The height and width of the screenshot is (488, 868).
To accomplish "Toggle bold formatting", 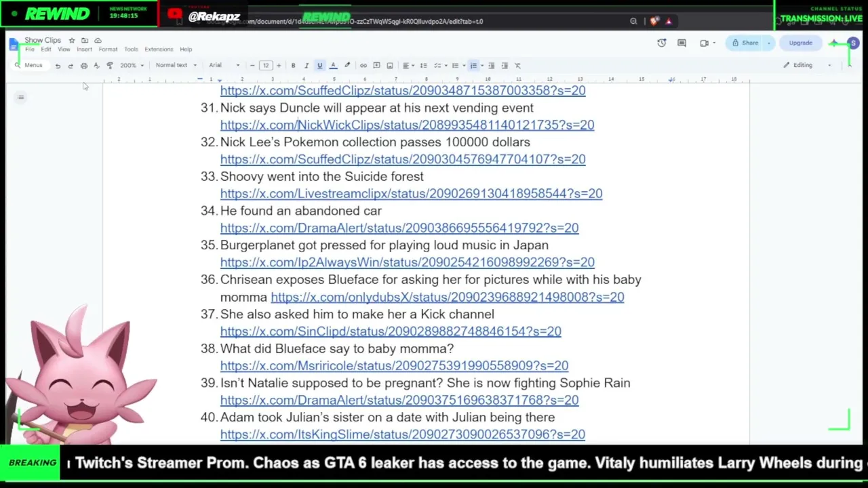I will click(293, 66).
